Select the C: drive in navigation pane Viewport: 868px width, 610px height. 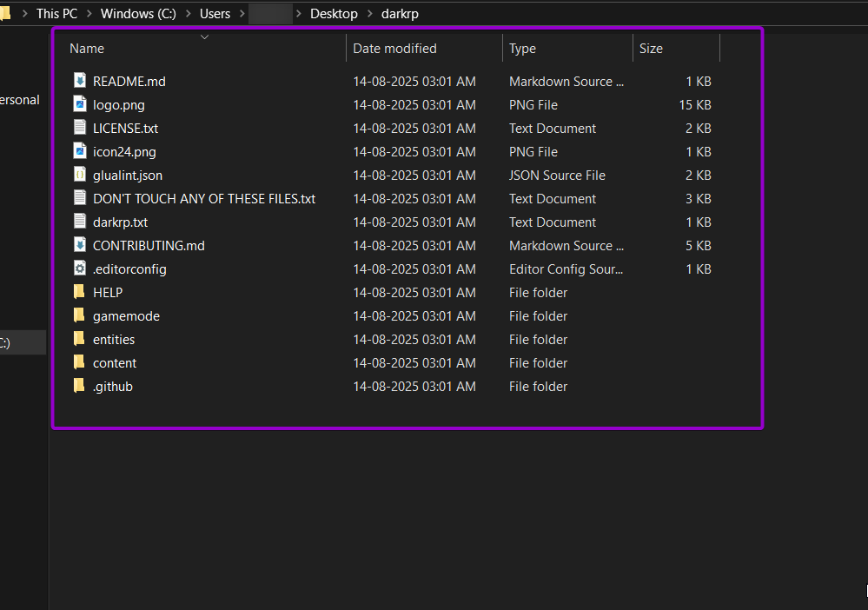pyautogui.click(x=23, y=342)
